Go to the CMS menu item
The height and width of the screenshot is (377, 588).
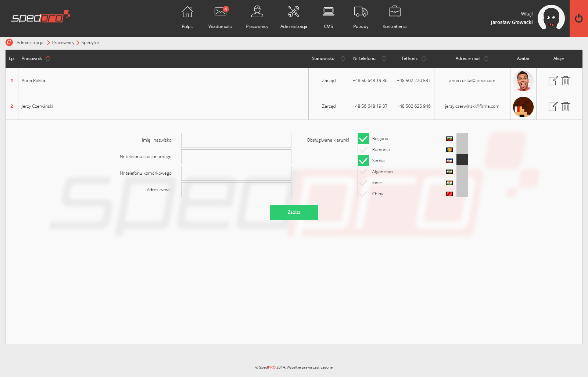[x=328, y=17]
